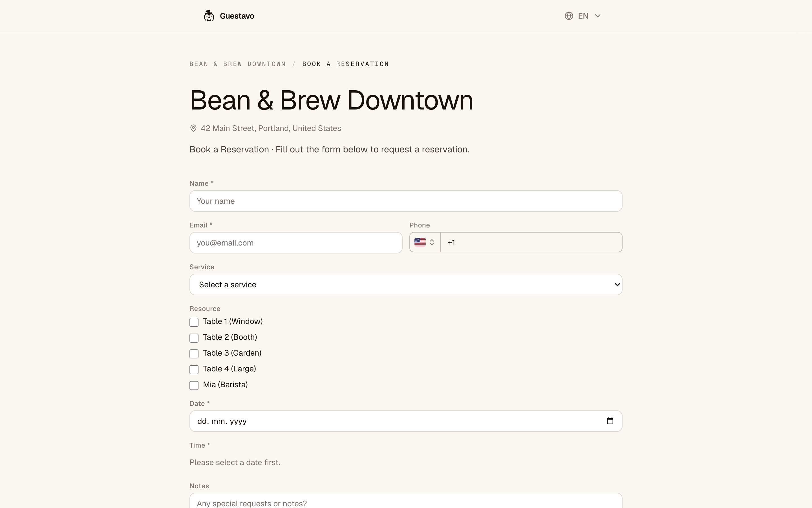Check the Table 4 (Large) checkbox
812x508 pixels.
coord(194,370)
